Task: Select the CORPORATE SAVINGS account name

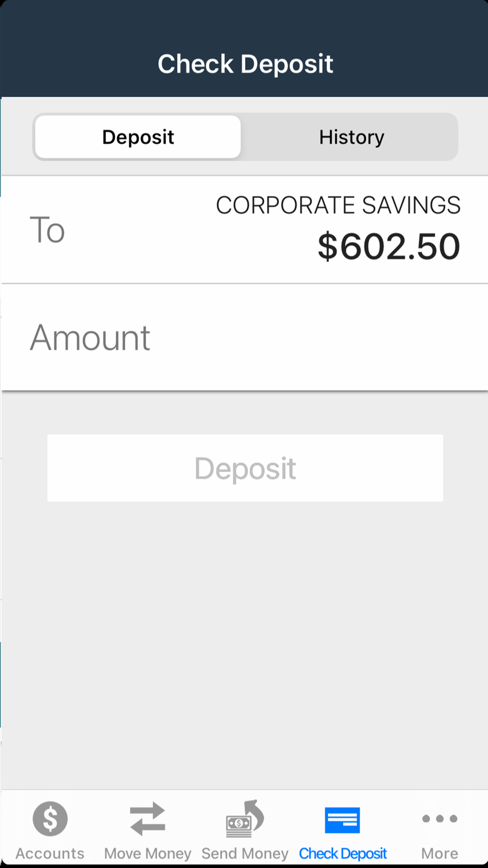Action: click(338, 205)
